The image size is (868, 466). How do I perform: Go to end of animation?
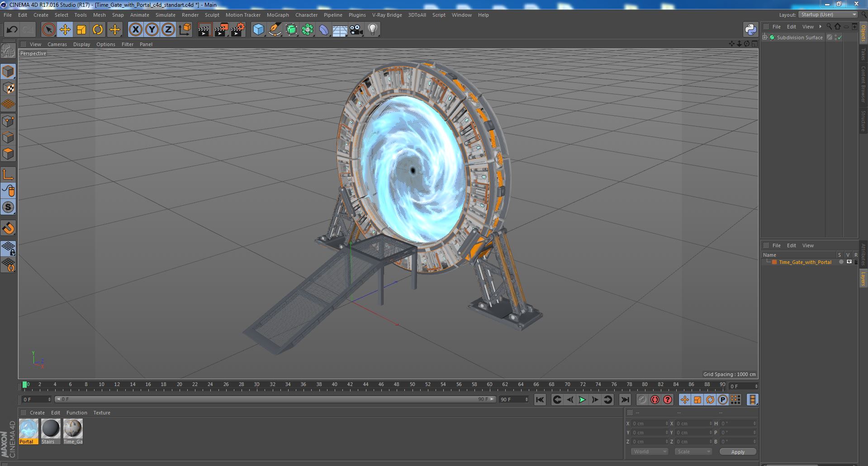coord(625,400)
